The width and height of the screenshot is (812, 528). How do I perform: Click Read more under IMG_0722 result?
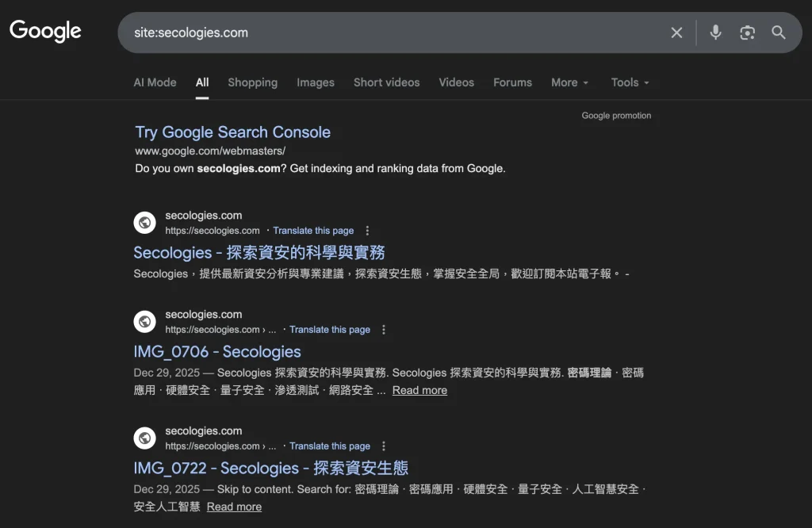(234, 507)
